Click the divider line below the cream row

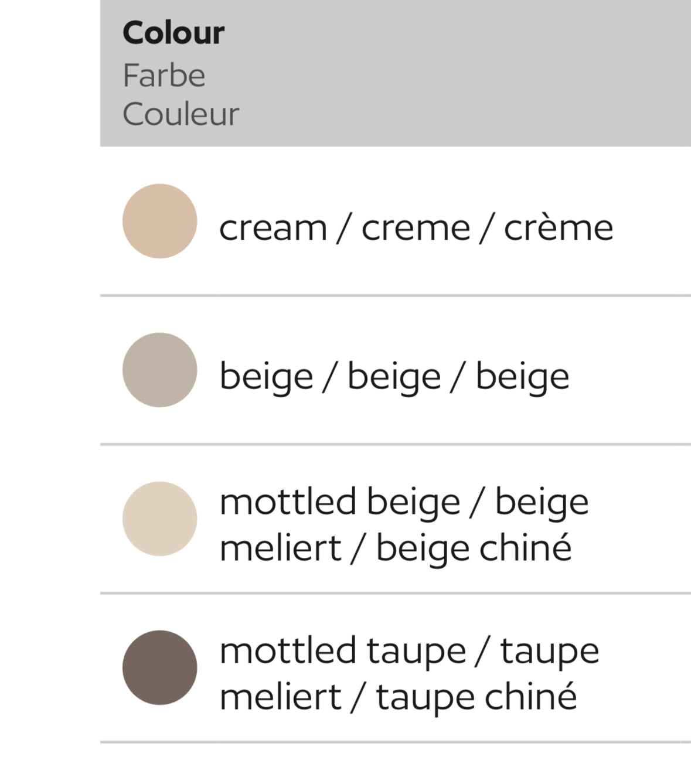click(x=396, y=296)
